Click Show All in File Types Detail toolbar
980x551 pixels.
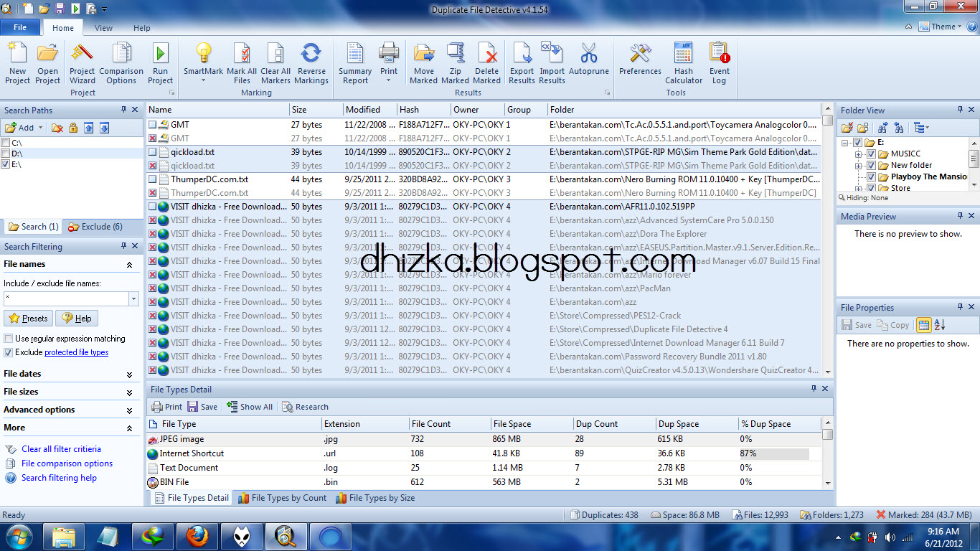(x=250, y=407)
